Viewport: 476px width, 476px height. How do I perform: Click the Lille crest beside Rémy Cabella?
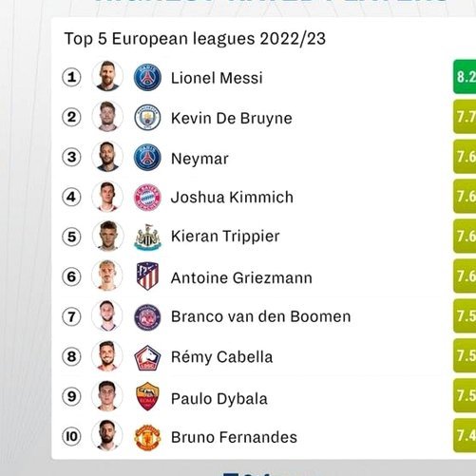pyautogui.click(x=147, y=358)
